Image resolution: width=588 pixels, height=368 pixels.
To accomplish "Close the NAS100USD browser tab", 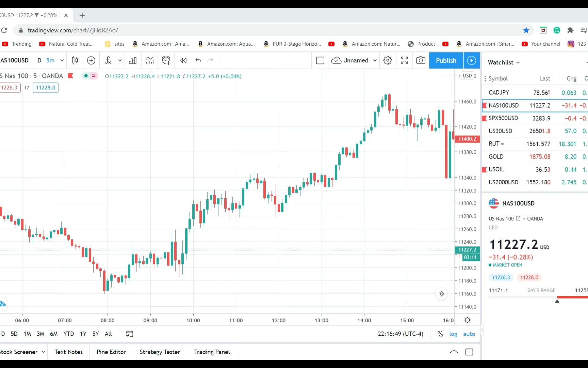I will (66, 15).
